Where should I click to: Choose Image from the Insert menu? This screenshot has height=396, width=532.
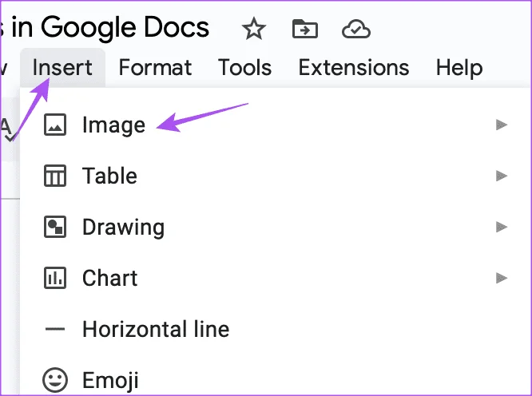tap(276, 125)
